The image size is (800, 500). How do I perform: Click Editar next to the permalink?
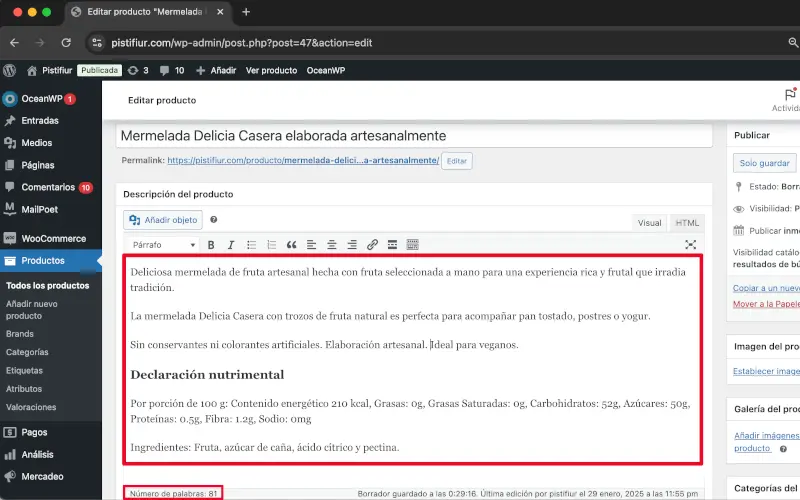[x=457, y=161]
